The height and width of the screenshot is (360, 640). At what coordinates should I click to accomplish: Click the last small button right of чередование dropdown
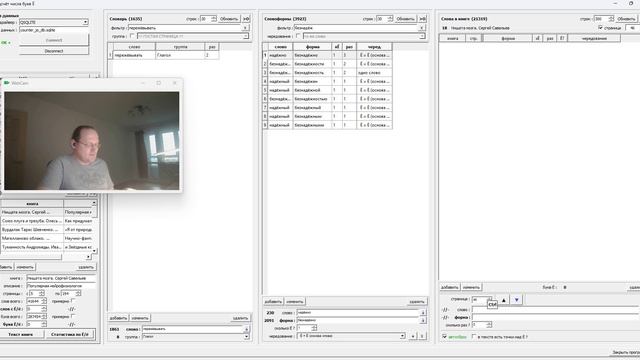pyautogui.click(x=422, y=336)
